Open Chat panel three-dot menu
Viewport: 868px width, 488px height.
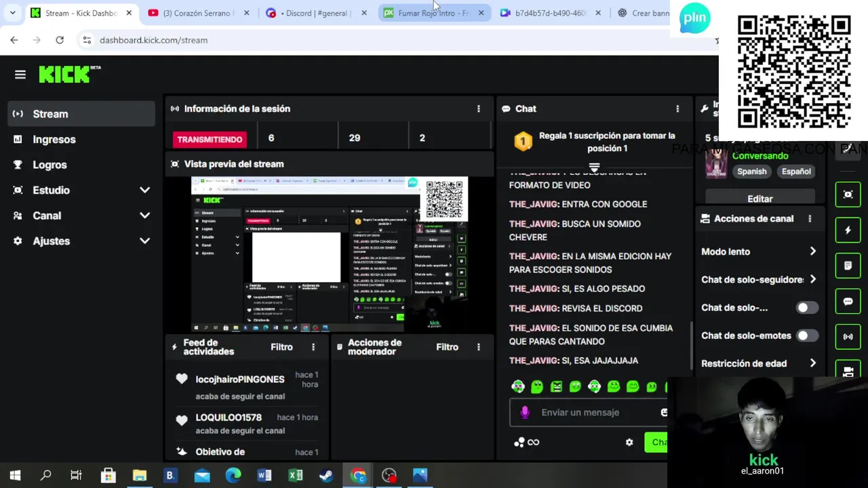[x=677, y=108]
